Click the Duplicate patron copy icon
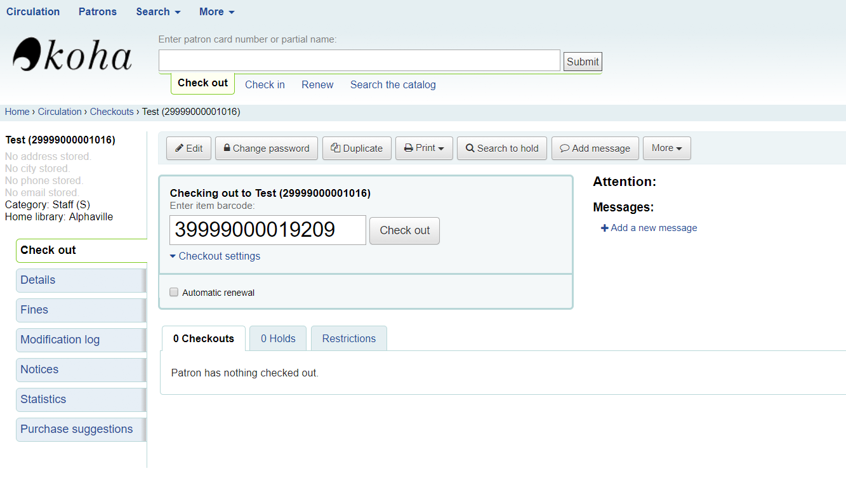846x504 pixels. [x=336, y=148]
